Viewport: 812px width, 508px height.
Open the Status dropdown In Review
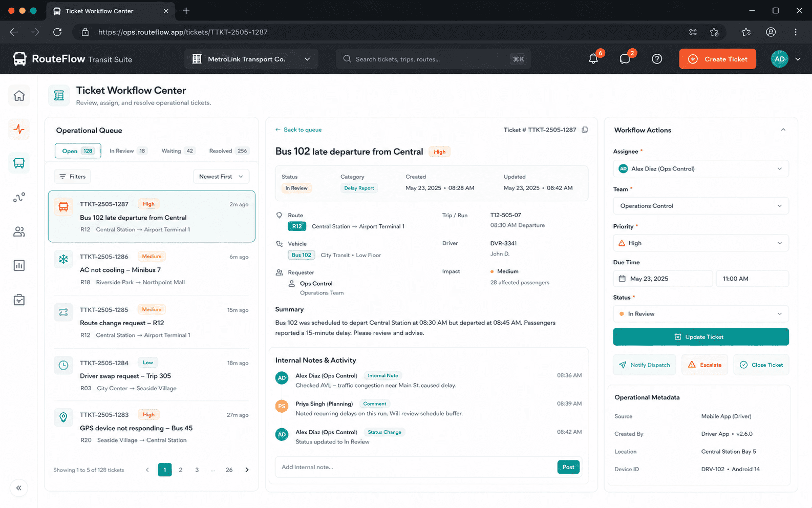point(700,314)
